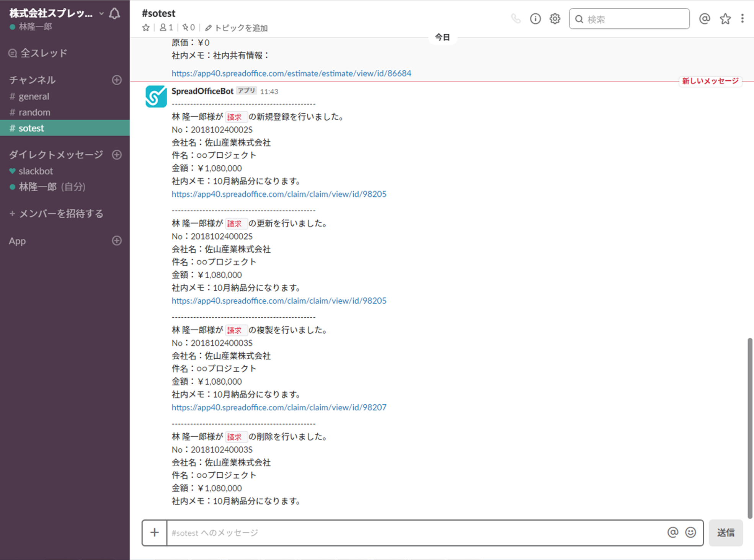The width and height of the screenshot is (754, 560).
Task: Star the #sotest channel
Action: (x=146, y=28)
